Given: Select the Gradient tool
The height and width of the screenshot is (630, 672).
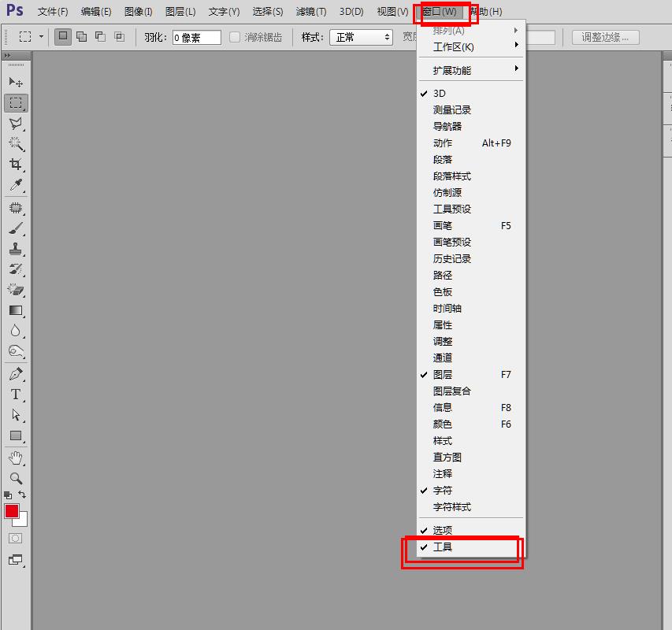Looking at the screenshot, I should click(x=16, y=310).
